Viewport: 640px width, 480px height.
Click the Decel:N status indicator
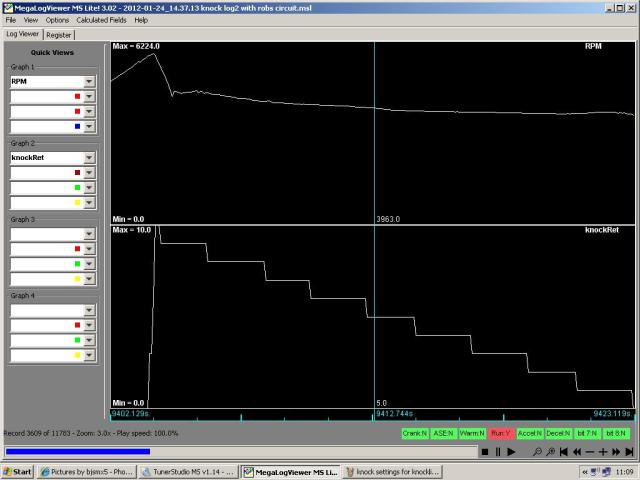click(x=558, y=433)
